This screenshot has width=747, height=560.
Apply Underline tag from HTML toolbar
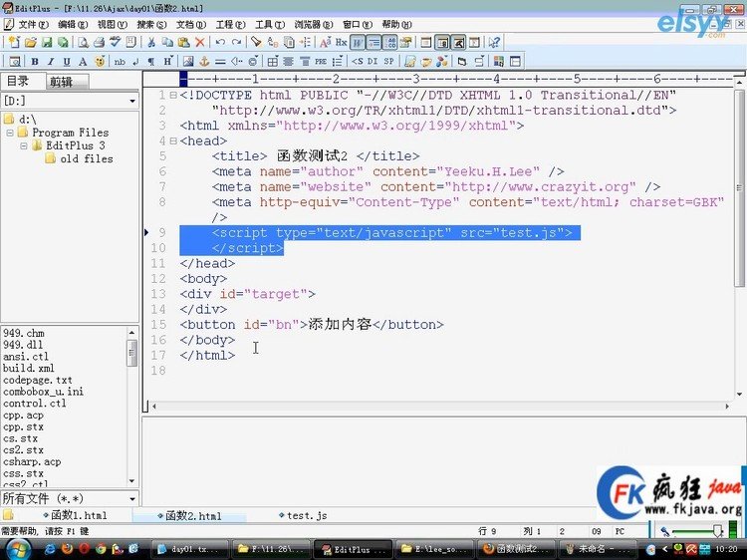[x=67, y=62]
